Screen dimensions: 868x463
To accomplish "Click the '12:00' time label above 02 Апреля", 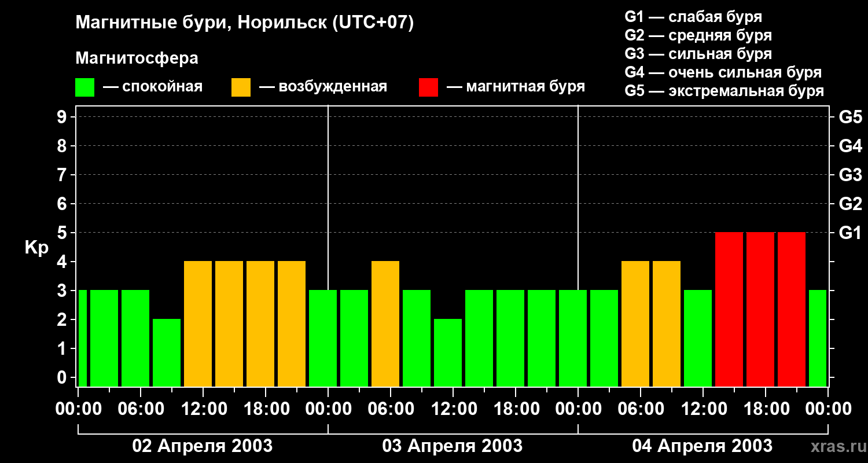I will (x=203, y=409).
